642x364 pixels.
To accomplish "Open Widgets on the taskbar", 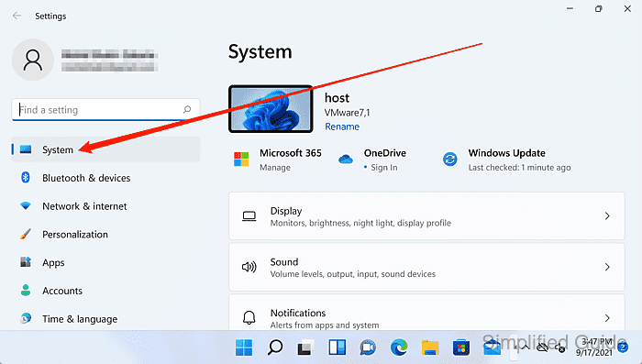I will pyautogui.click(x=337, y=347).
